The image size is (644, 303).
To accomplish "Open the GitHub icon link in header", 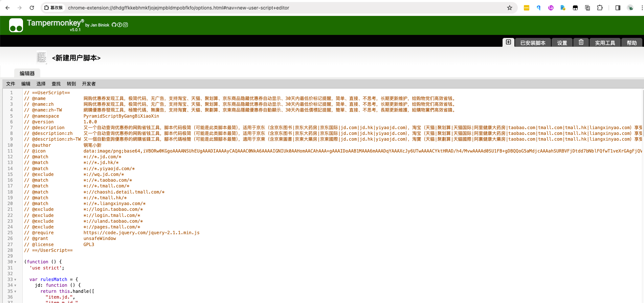I will coord(114,25).
